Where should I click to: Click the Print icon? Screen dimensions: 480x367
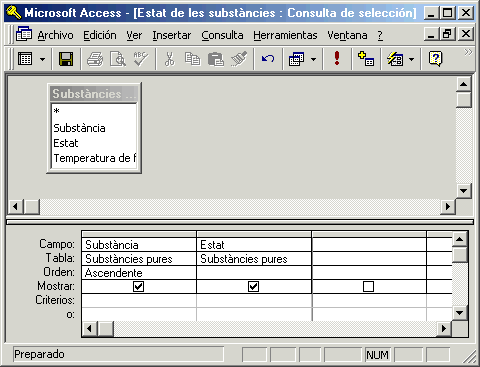[x=95, y=59]
